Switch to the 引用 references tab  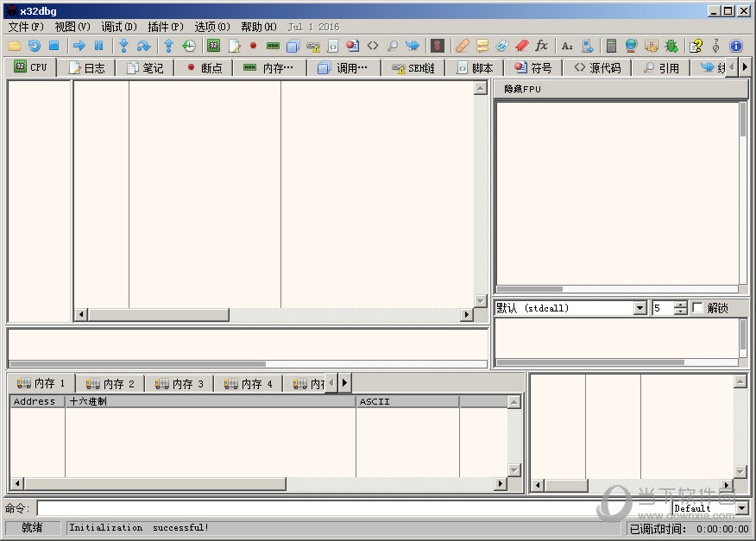pos(661,68)
